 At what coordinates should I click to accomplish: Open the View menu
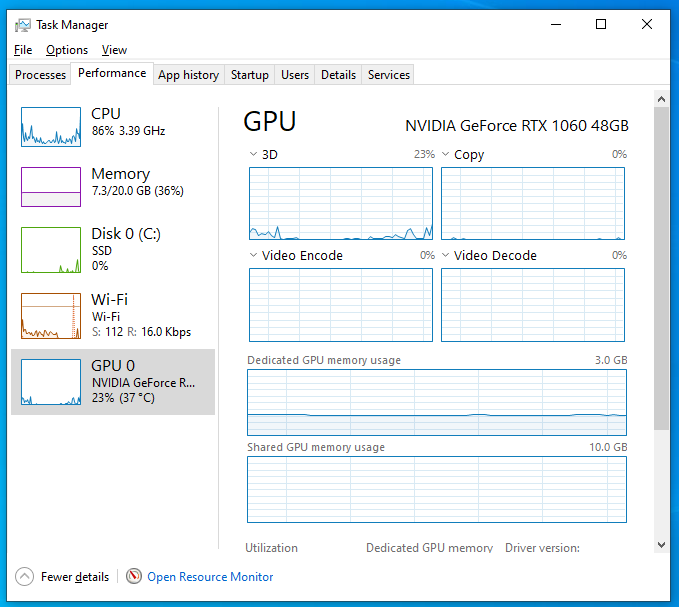114,50
